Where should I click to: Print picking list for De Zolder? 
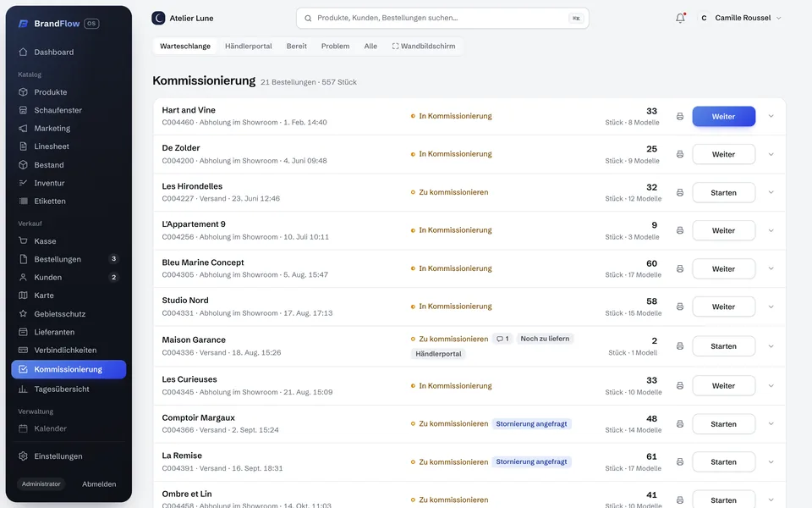click(x=680, y=154)
